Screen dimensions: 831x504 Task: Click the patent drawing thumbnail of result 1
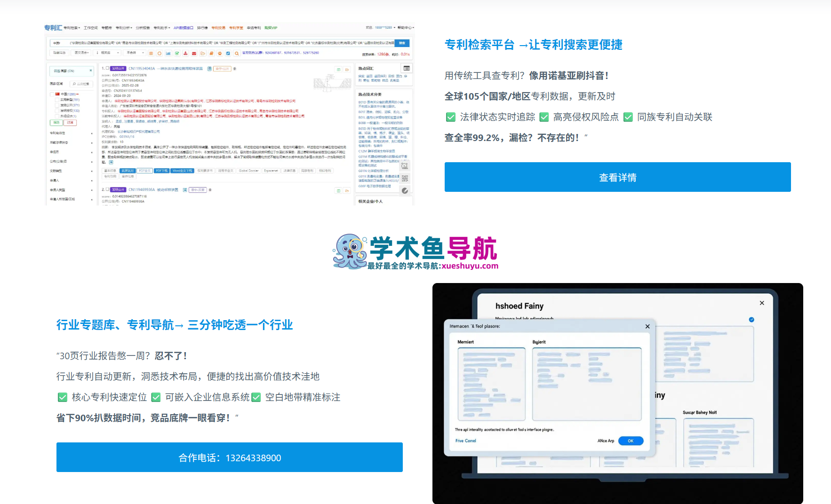tap(333, 82)
